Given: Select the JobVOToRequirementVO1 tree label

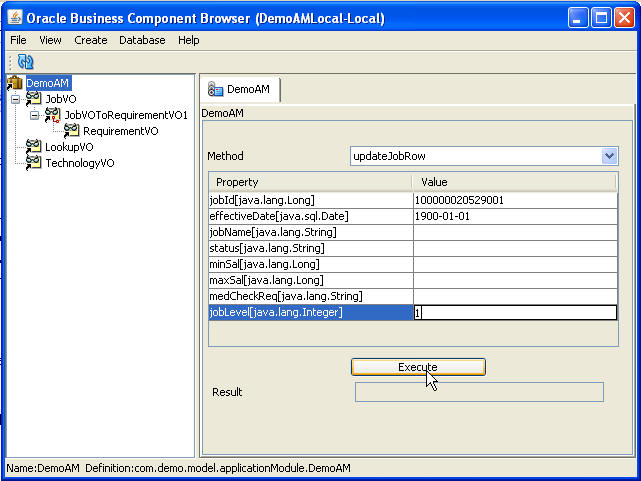Looking at the screenshot, I should tap(126, 115).
